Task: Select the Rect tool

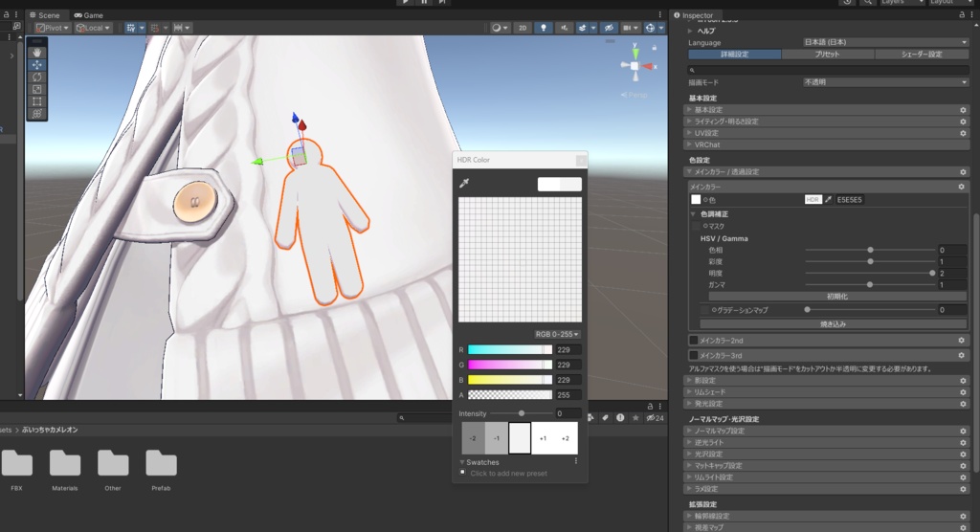Action: pos(37,101)
